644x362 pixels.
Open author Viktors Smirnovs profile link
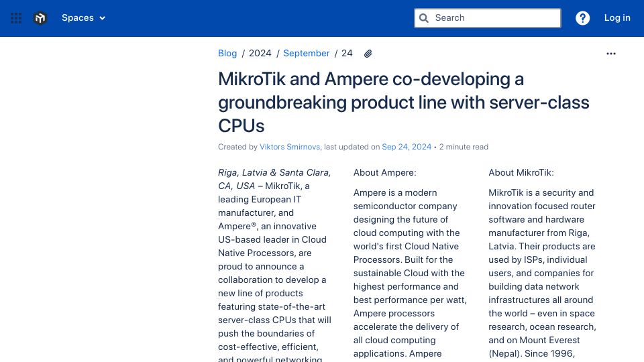[290, 147]
